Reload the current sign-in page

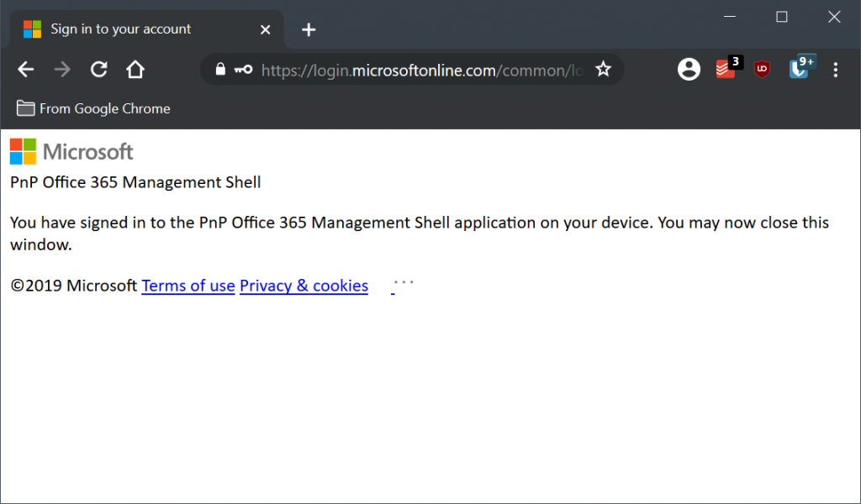[x=99, y=70]
